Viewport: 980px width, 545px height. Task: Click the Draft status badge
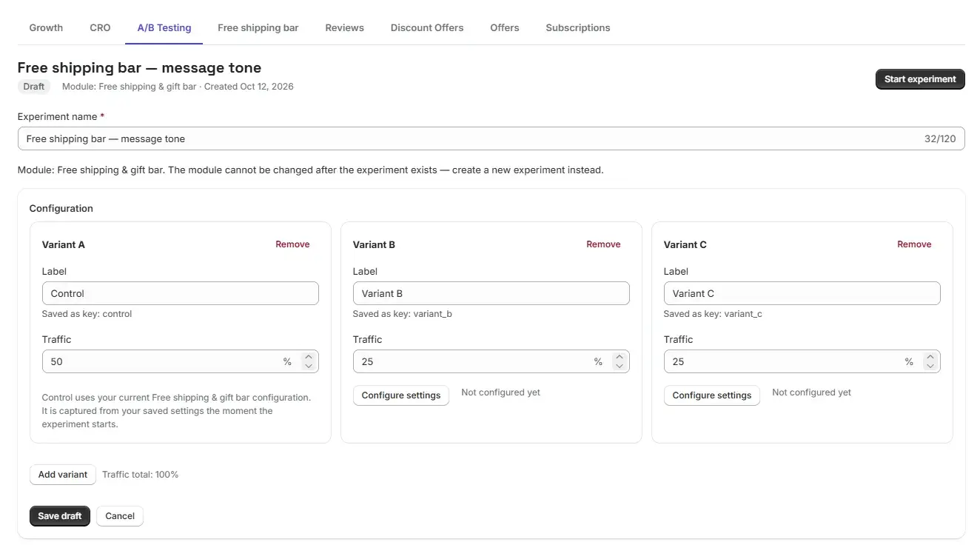click(x=34, y=87)
